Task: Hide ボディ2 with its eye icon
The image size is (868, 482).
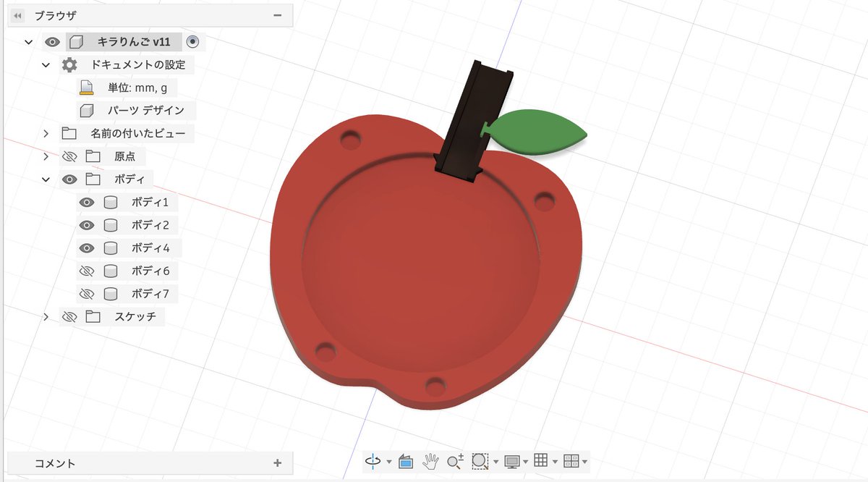Action: [87, 225]
